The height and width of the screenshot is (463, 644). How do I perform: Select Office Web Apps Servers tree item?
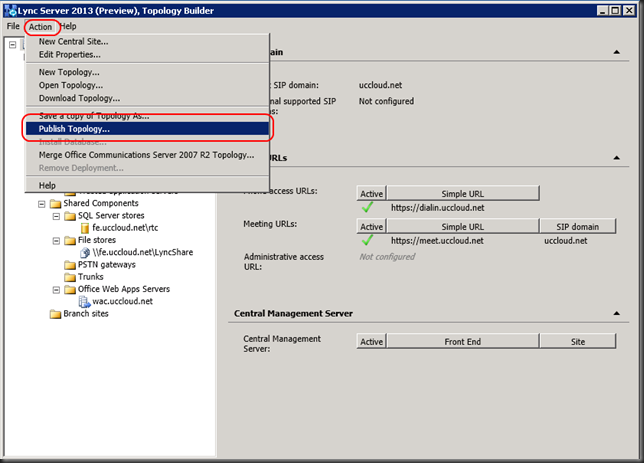tap(124, 289)
